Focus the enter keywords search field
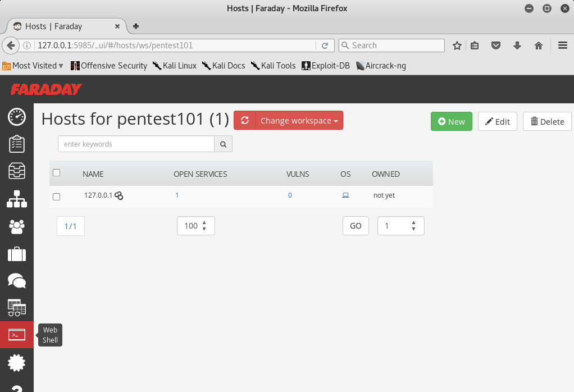 [136, 144]
